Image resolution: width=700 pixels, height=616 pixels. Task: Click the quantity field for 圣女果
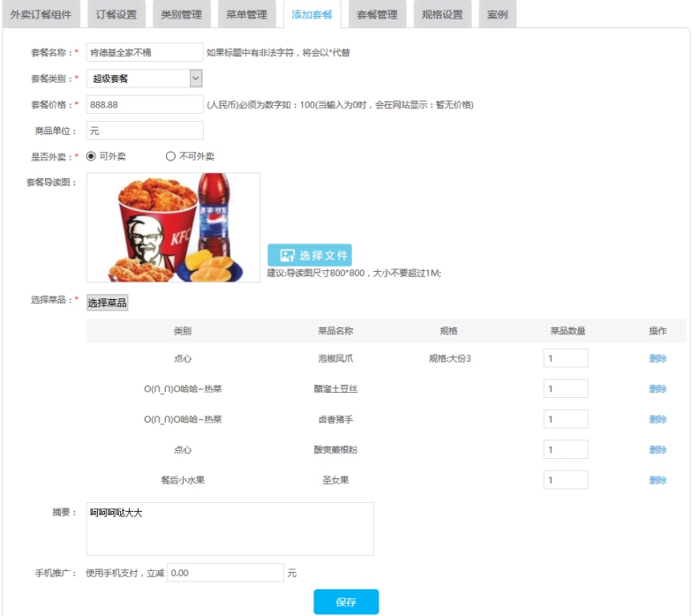pyautogui.click(x=566, y=480)
